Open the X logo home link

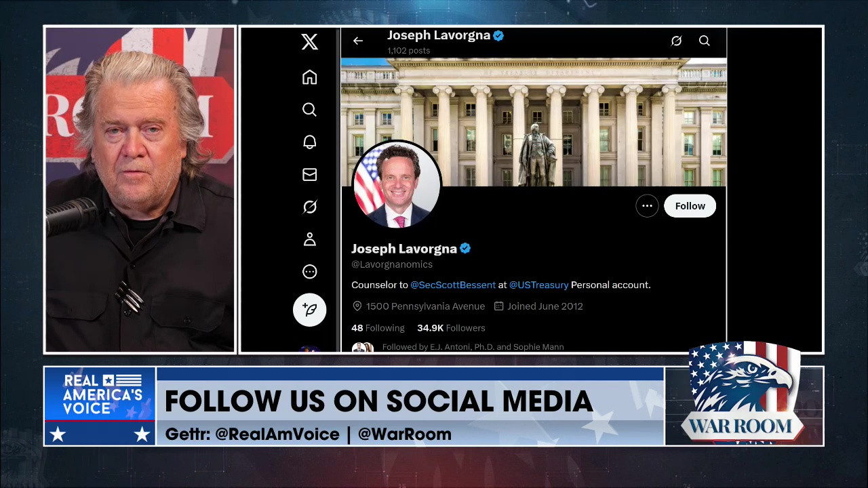click(x=309, y=42)
